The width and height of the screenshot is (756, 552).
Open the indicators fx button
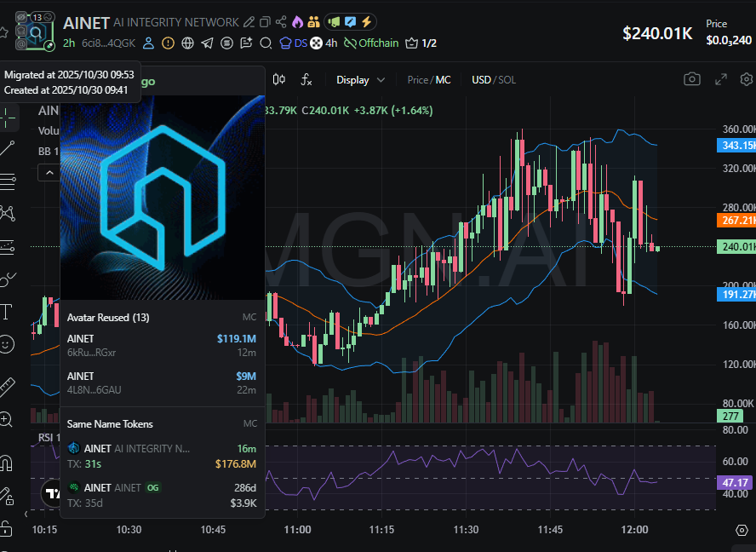pyautogui.click(x=306, y=80)
